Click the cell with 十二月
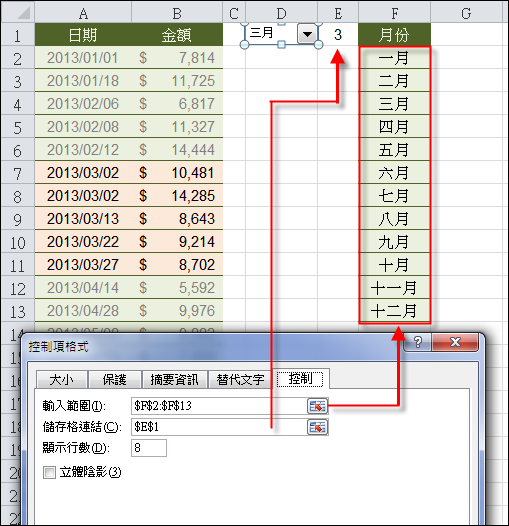Image resolution: width=509 pixels, height=526 pixels. coord(394,311)
